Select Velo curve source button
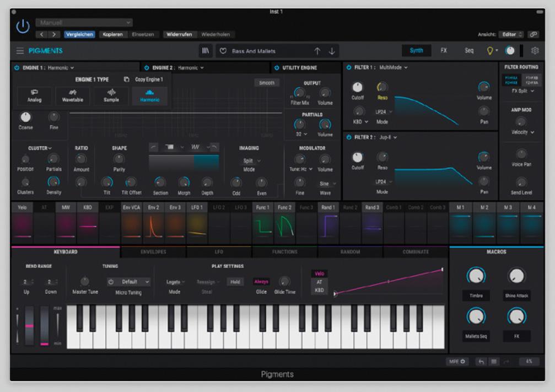This screenshot has height=392, width=555. point(319,273)
